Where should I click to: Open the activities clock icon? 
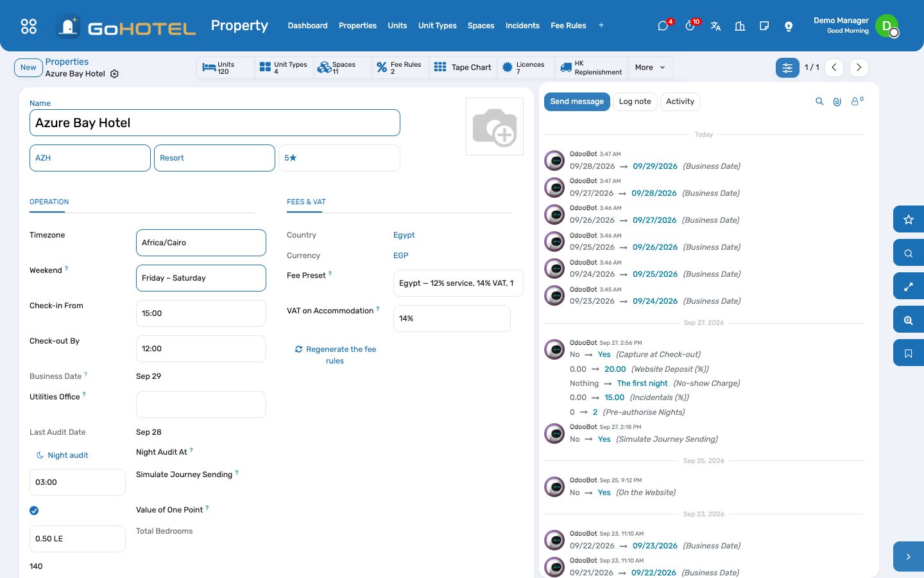click(x=690, y=26)
